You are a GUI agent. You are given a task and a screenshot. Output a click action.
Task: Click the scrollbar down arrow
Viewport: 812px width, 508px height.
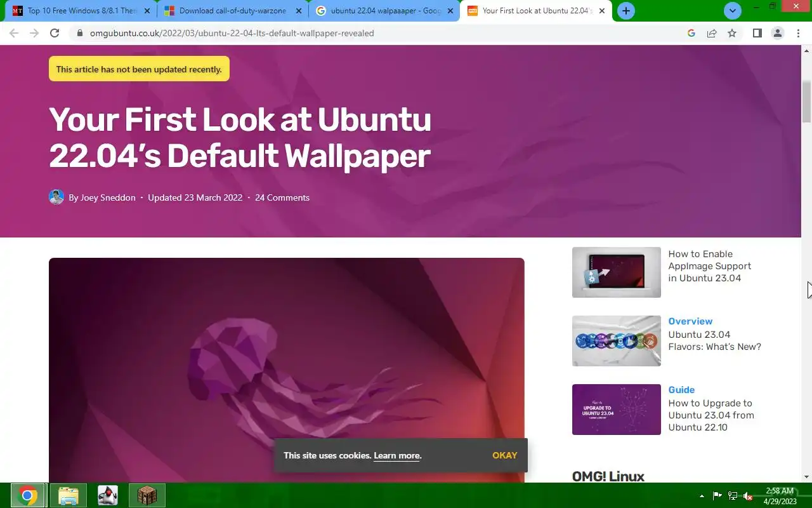pos(807,477)
